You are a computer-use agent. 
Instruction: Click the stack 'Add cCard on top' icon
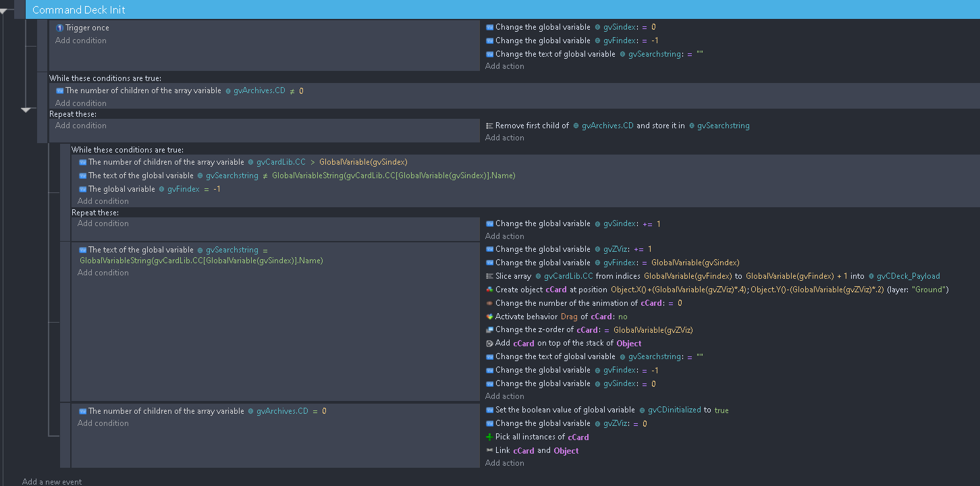coord(489,344)
